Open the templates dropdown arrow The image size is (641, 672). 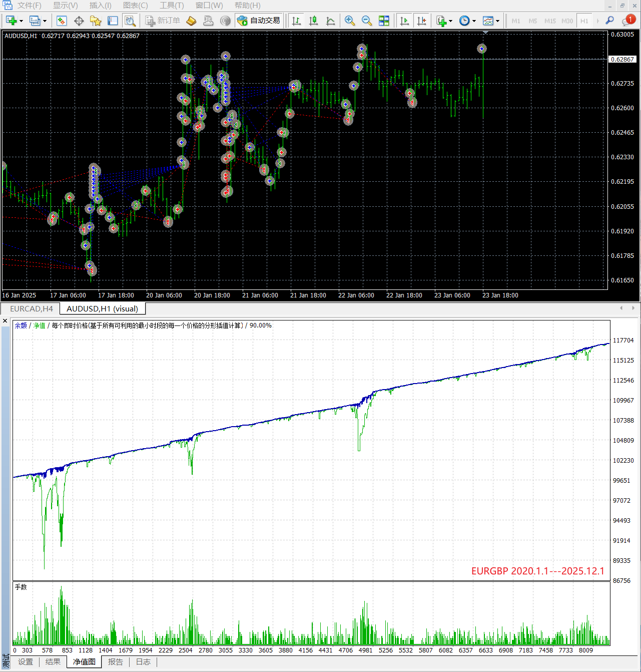(497, 21)
